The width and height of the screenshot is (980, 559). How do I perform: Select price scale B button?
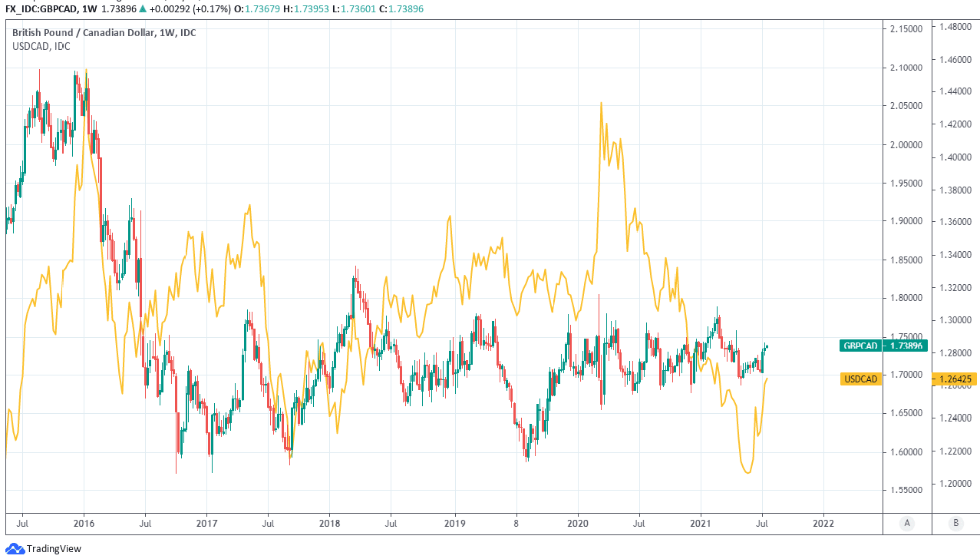(x=955, y=523)
